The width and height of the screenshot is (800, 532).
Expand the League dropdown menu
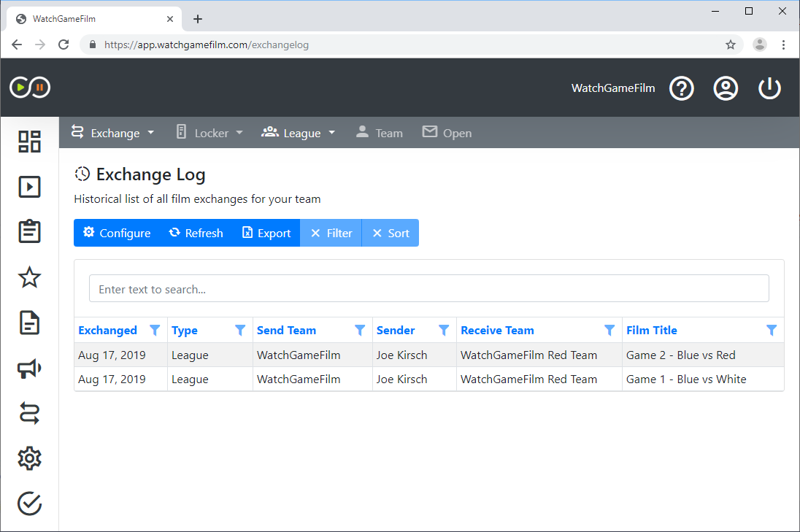(x=299, y=133)
